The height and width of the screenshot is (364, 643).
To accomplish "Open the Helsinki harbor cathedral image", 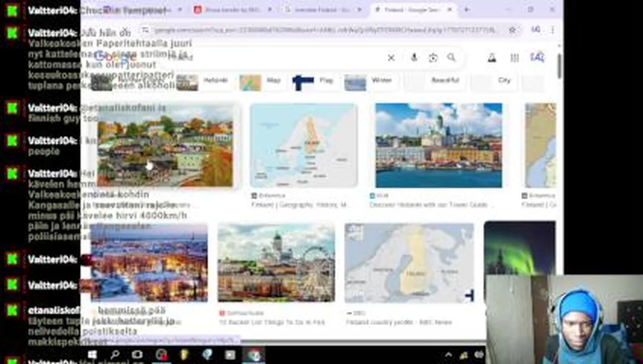I will [438, 145].
